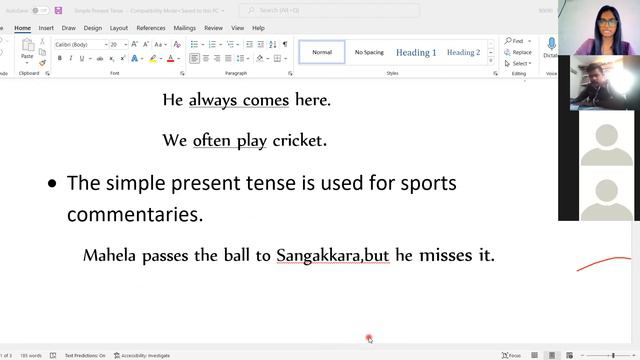This screenshot has height=360, width=640.
Task: Apply the No Spacing style
Action: (x=369, y=52)
